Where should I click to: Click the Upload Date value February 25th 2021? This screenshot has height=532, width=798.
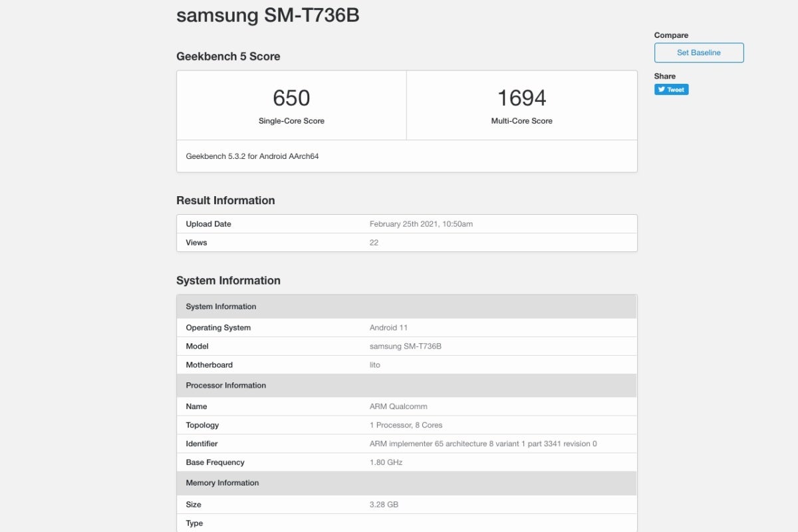(x=421, y=224)
